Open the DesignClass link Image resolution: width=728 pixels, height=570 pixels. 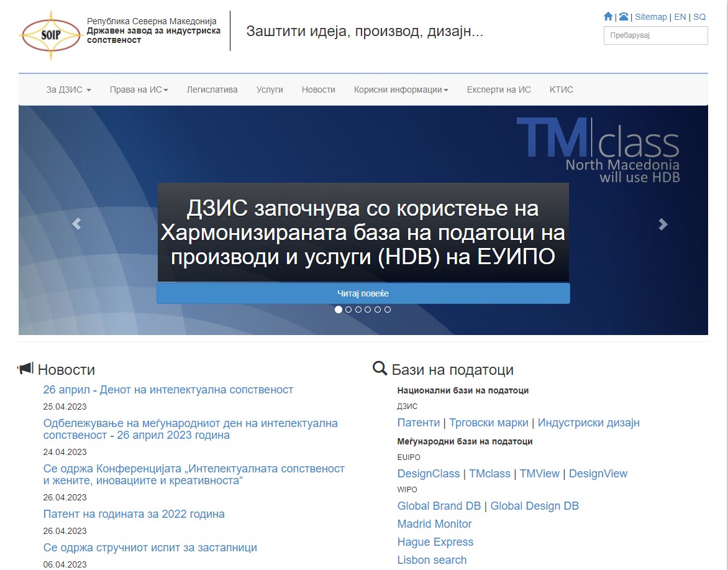point(429,474)
